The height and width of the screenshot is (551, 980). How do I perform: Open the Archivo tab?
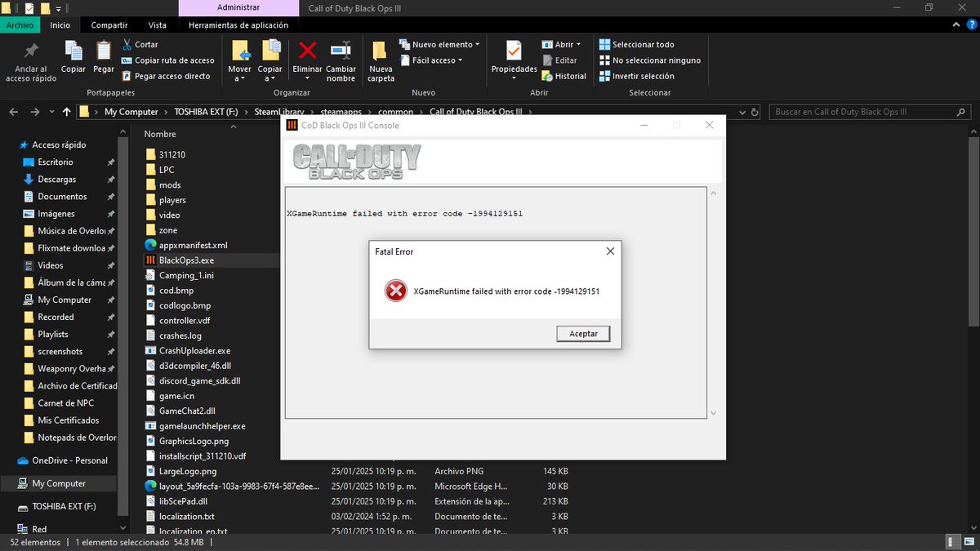coord(20,25)
